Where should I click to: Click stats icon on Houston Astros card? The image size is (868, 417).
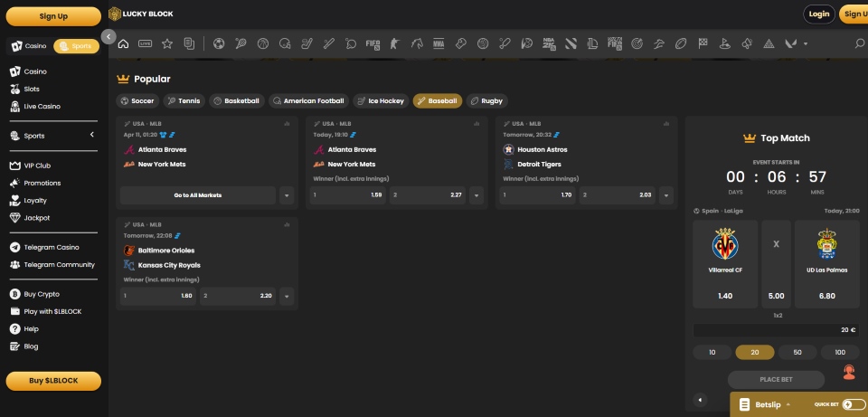664,123
